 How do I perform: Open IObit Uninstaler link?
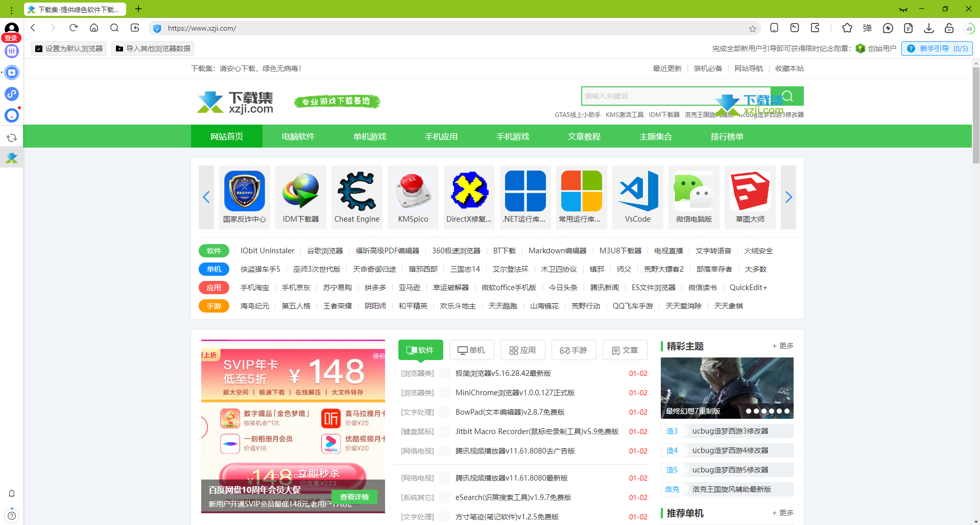[267, 251]
